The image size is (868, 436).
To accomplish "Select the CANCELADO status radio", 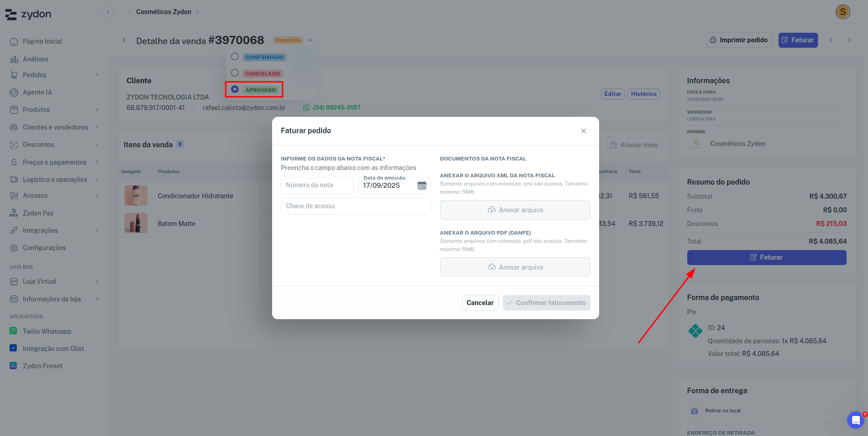I will 235,73.
